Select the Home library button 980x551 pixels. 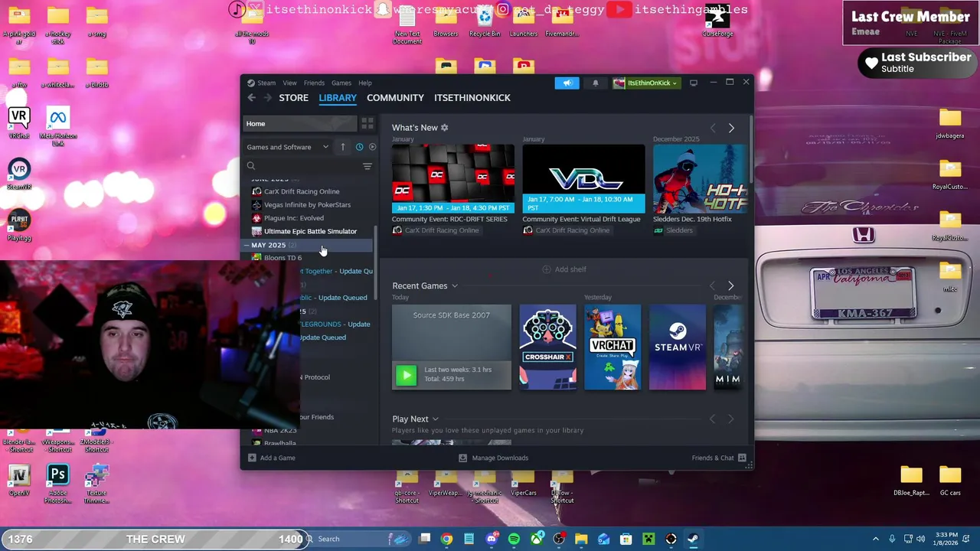point(300,123)
